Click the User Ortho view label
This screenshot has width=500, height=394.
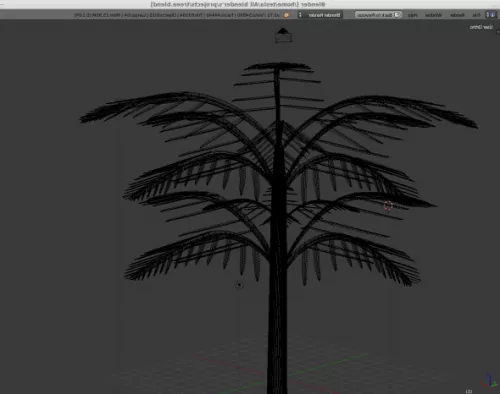pyautogui.click(x=481, y=27)
